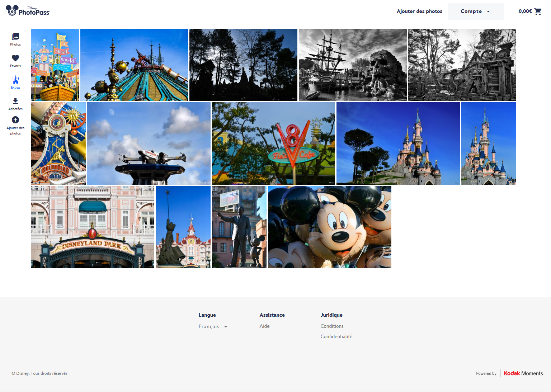Screen dimensions: 551x392
Task: Open the black-and-white pirate ship photo
Action: [353, 65]
